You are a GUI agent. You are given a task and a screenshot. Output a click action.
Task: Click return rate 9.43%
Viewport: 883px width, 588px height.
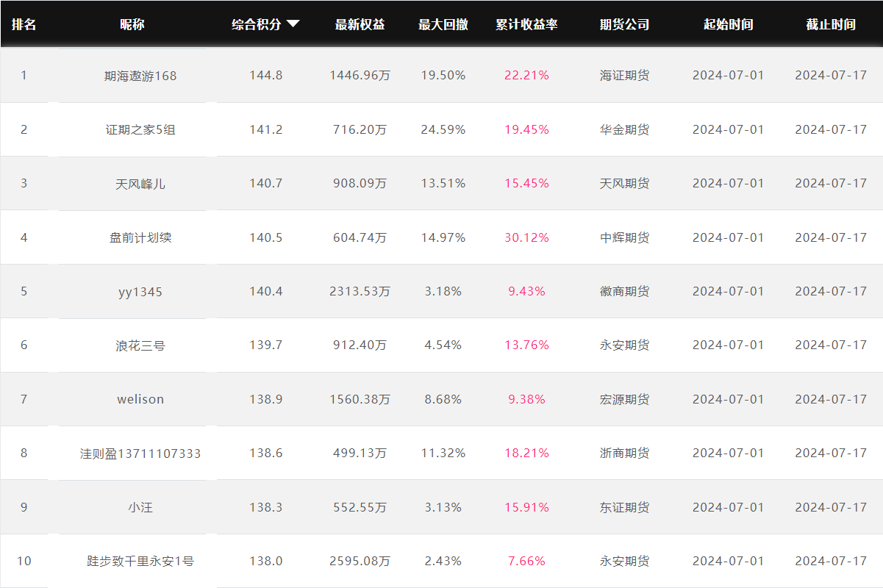526,291
